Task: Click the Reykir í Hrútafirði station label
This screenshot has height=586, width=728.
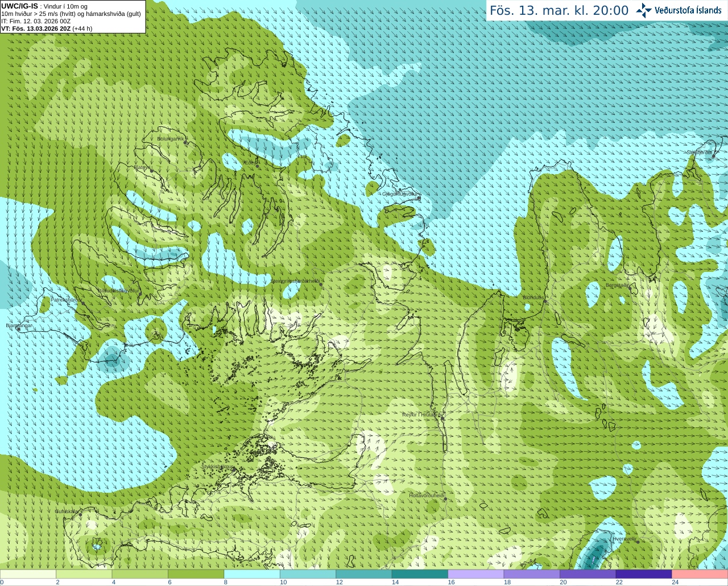Action: click(x=422, y=415)
